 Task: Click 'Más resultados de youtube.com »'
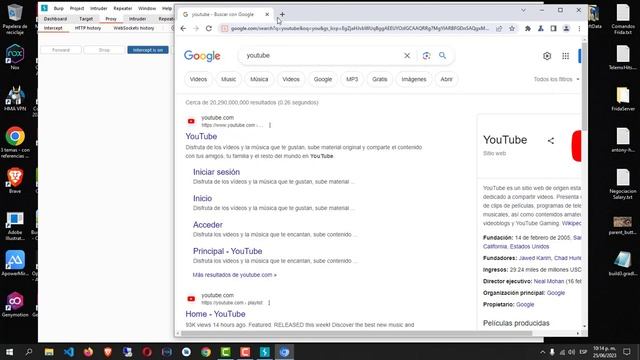(x=234, y=275)
